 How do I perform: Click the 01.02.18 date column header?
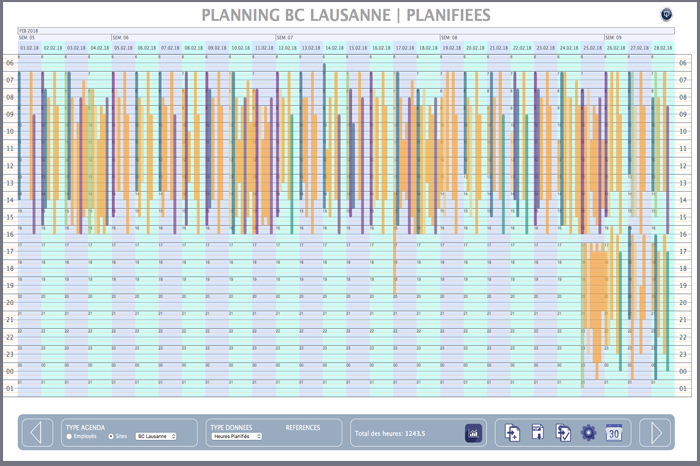30,47
